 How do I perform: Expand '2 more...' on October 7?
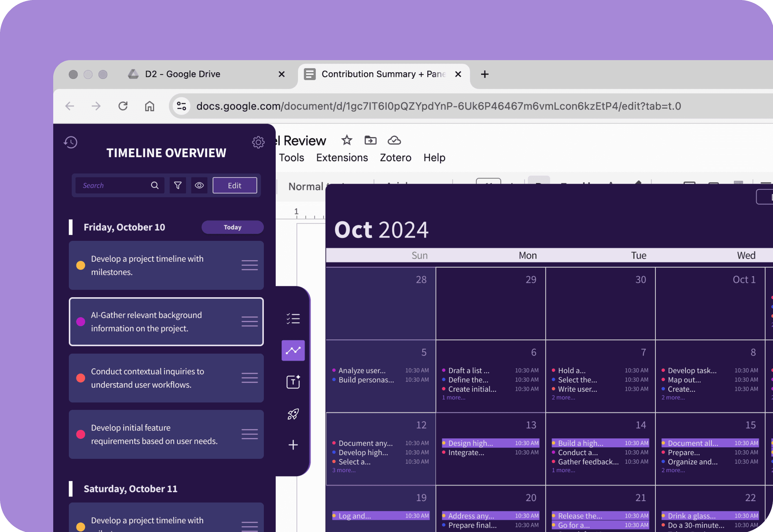pyautogui.click(x=563, y=398)
